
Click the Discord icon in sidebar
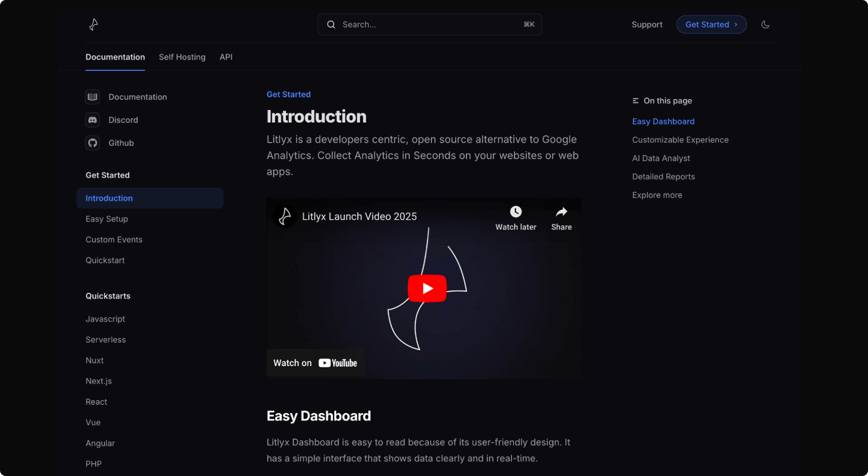click(x=92, y=120)
